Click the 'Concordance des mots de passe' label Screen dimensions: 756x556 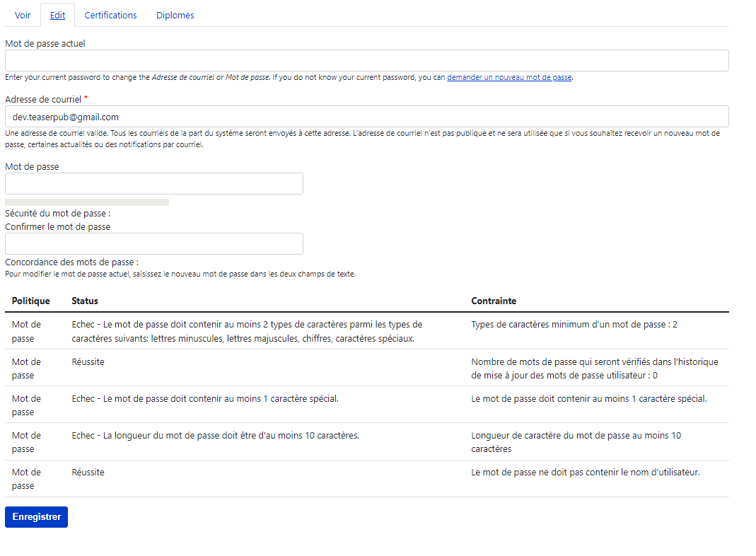tap(72, 262)
